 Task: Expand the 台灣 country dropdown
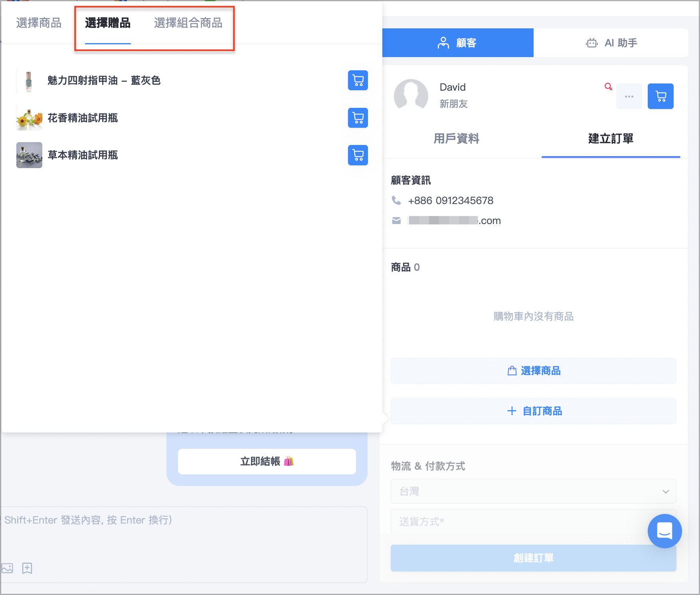click(533, 492)
